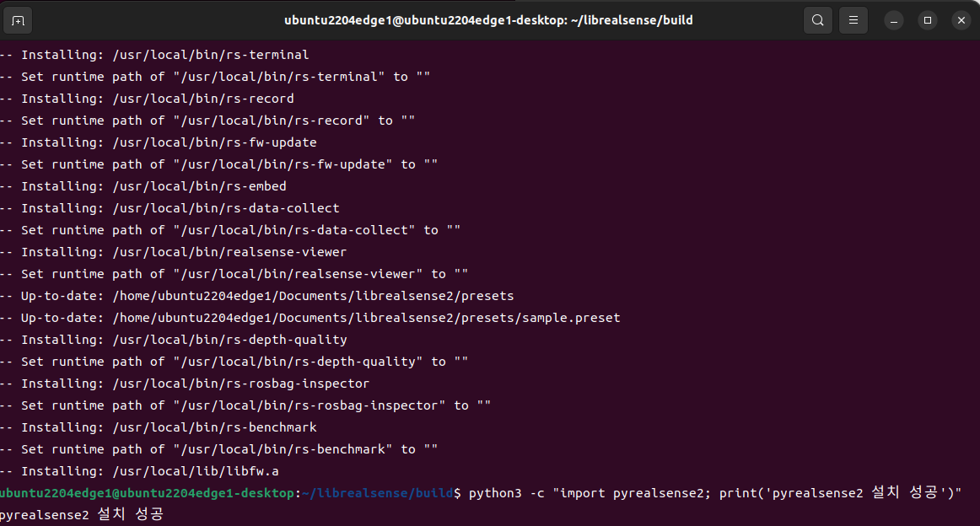Close the terminal window
The image size is (980, 526).
click(961, 19)
